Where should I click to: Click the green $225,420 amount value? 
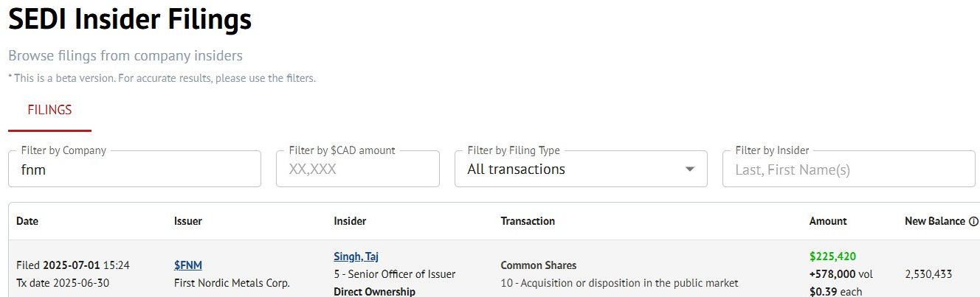[x=832, y=256]
